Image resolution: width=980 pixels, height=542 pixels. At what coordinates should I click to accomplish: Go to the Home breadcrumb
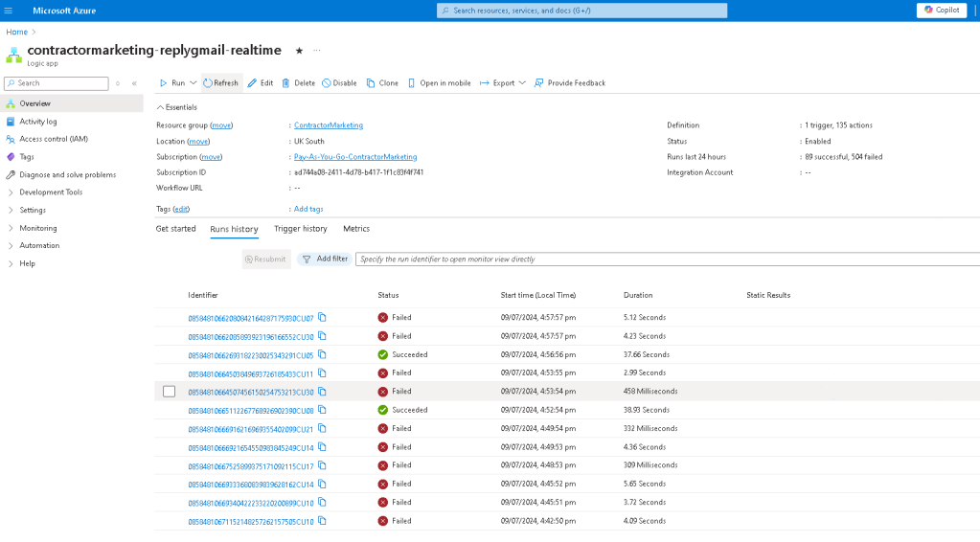(x=17, y=32)
